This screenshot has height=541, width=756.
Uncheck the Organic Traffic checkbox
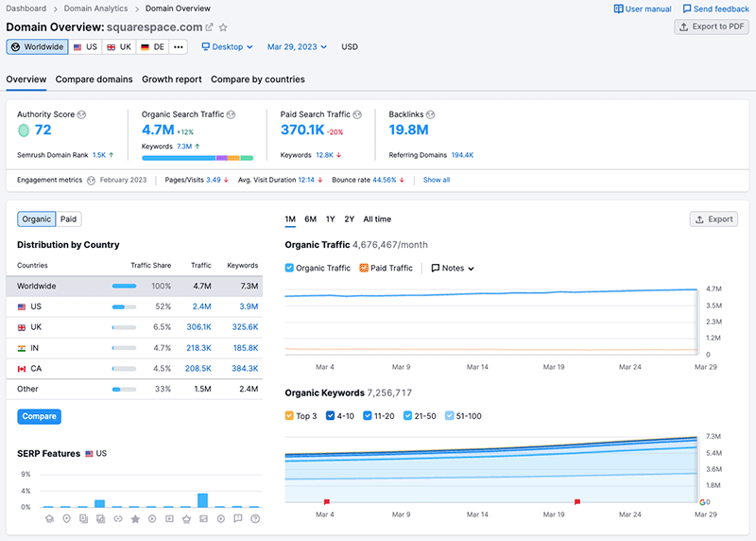click(289, 268)
